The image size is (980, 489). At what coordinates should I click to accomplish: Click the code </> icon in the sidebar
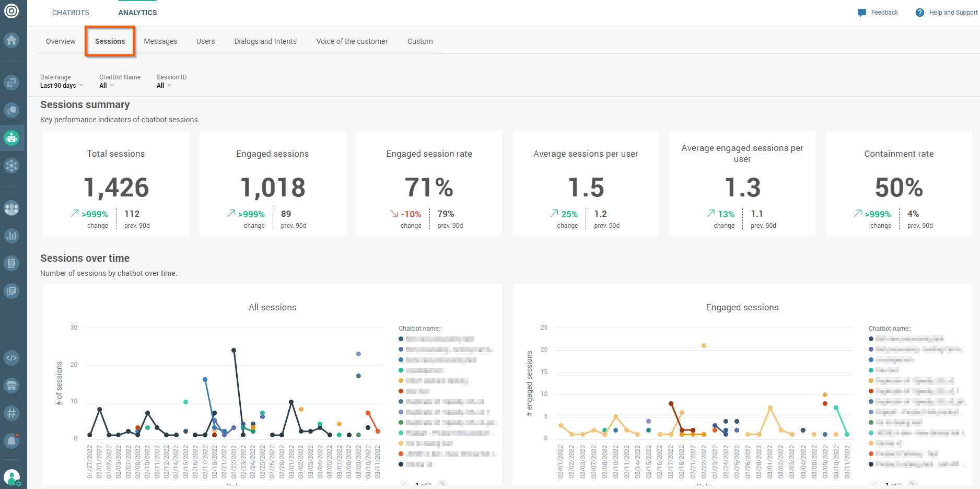click(x=11, y=358)
